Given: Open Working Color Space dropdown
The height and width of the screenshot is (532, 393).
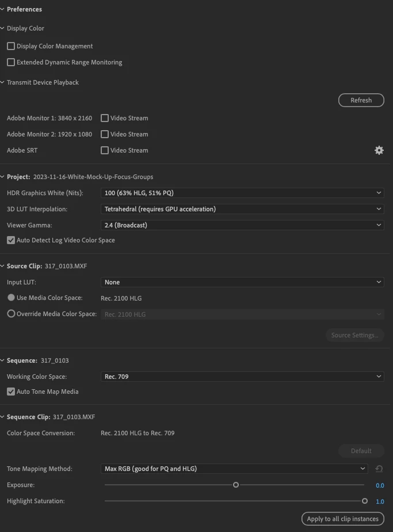Looking at the screenshot, I should point(242,377).
